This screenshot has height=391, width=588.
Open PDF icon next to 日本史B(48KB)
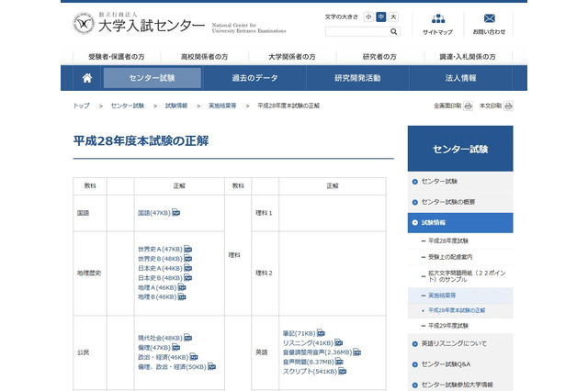(x=187, y=277)
